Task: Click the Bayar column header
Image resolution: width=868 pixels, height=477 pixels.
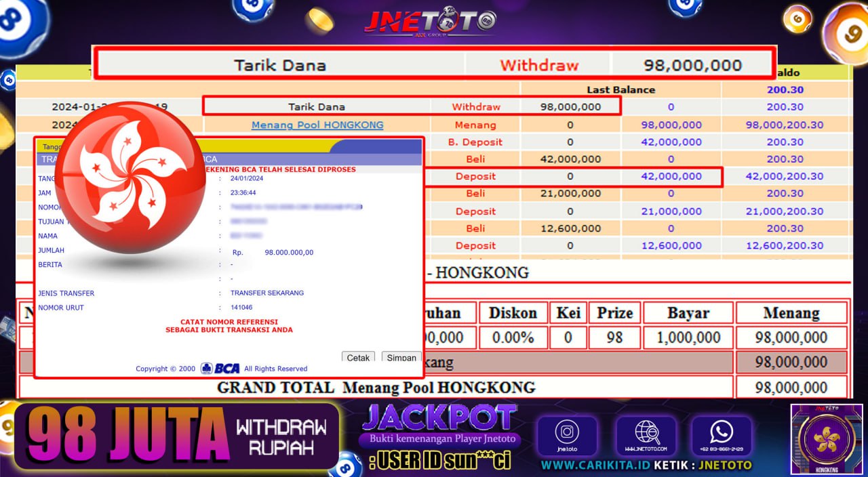Action: tap(688, 313)
